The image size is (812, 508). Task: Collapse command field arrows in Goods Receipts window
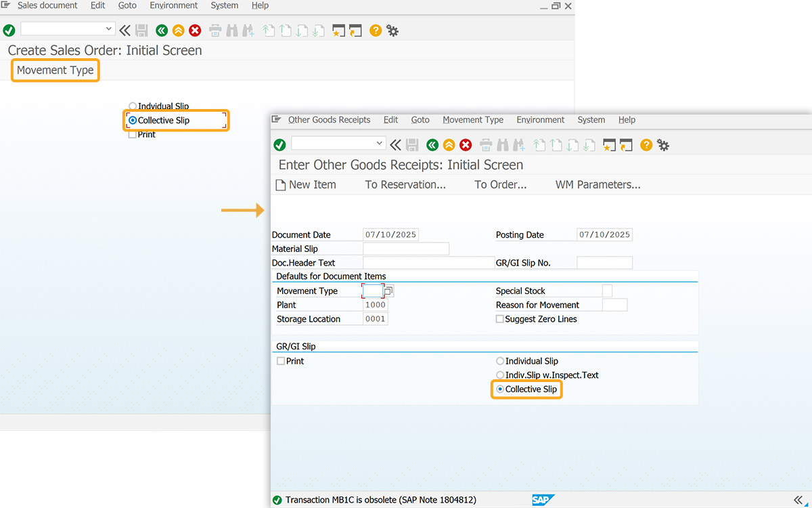click(396, 145)
